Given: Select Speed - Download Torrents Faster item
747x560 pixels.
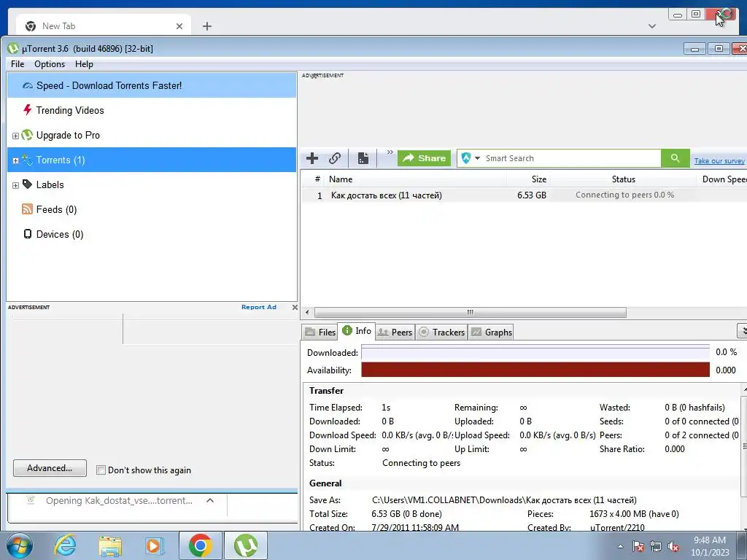Looking at the screenshot, I should (x=152, y=86).
